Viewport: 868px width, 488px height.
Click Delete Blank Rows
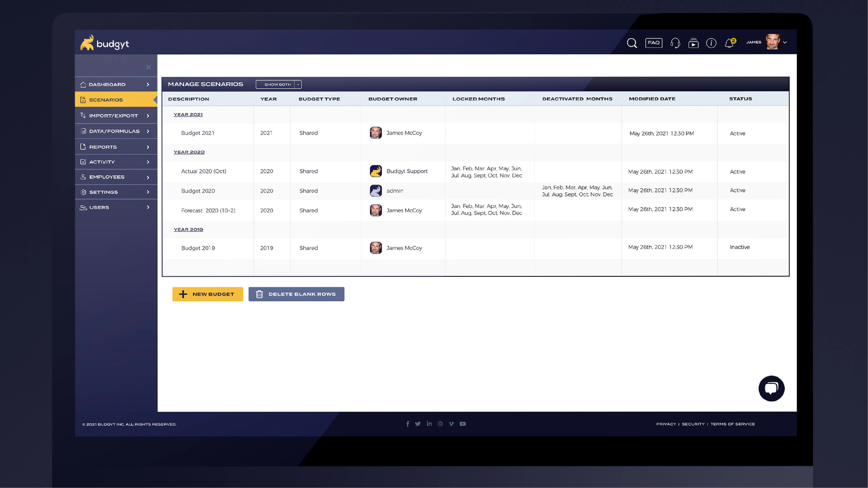click(296, 294)
